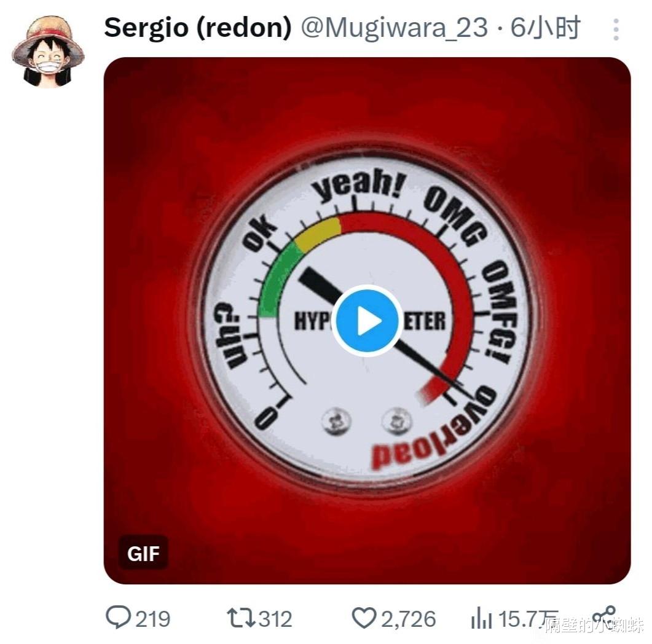652x644 pixels.
Task: Click the 15.7万 views count
Action: [528, 619]
